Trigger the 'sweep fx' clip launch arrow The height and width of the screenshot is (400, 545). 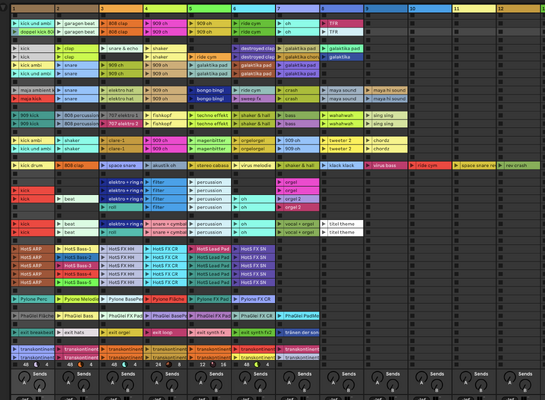tap(235, 99)
